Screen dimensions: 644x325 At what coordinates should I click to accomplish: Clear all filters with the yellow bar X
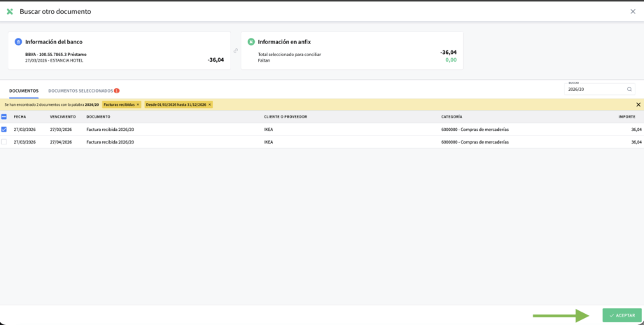coord(638,104)
